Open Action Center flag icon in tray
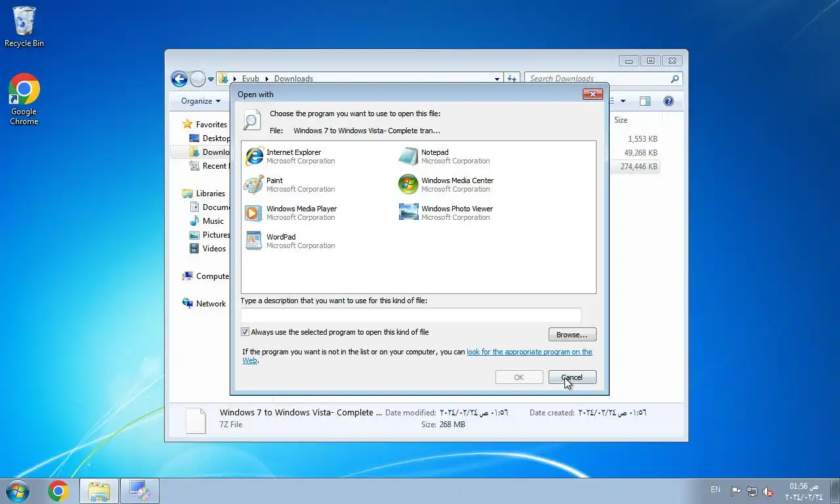The image size is (840, 504). [736, 492]
